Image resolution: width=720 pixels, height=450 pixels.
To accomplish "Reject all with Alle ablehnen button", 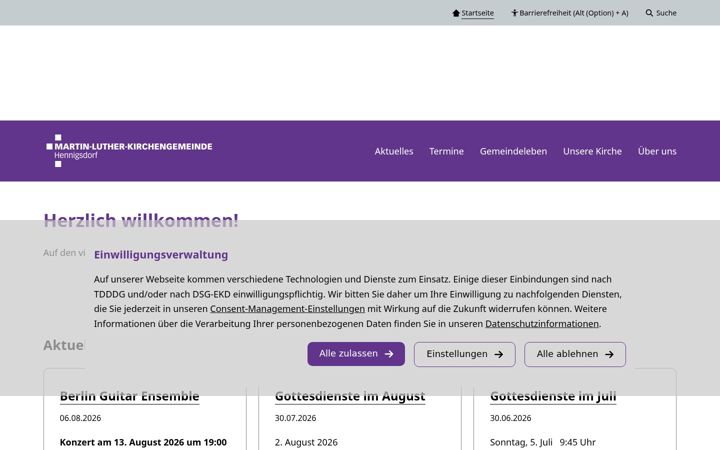I will [575, 354].
